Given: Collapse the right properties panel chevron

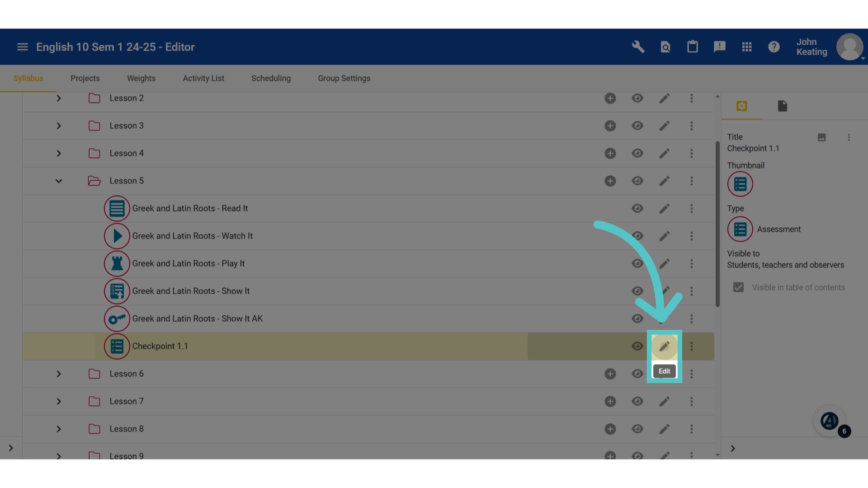Looking at the screenshot, I should coord(733,448).
